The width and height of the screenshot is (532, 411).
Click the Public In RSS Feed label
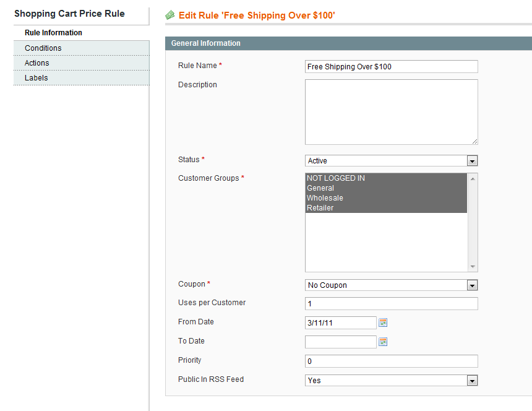click(x=211, y=379)
